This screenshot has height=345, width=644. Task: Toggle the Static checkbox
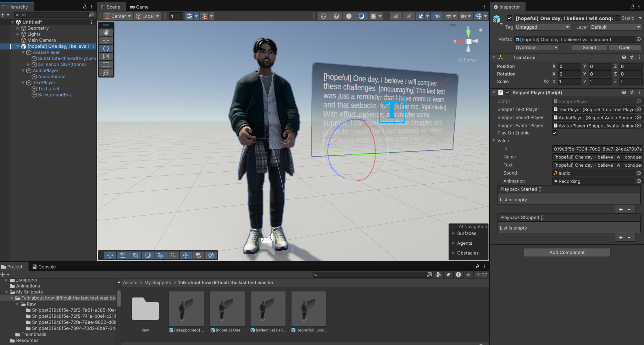618,18
